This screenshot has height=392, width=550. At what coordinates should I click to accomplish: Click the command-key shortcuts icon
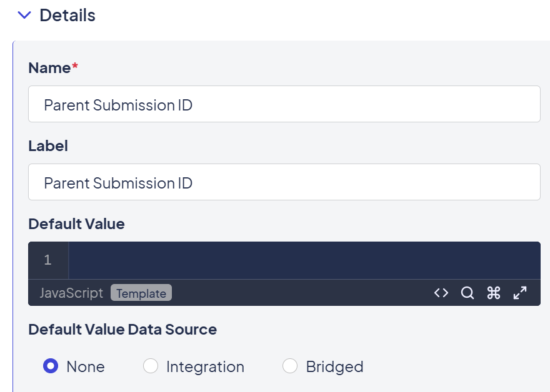coord(494,293)
